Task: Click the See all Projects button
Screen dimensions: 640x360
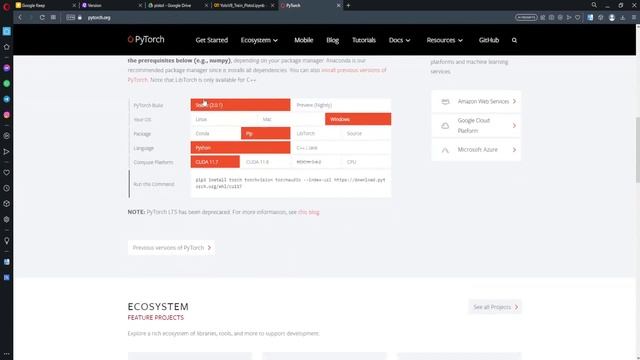Action: pos(495,307)
